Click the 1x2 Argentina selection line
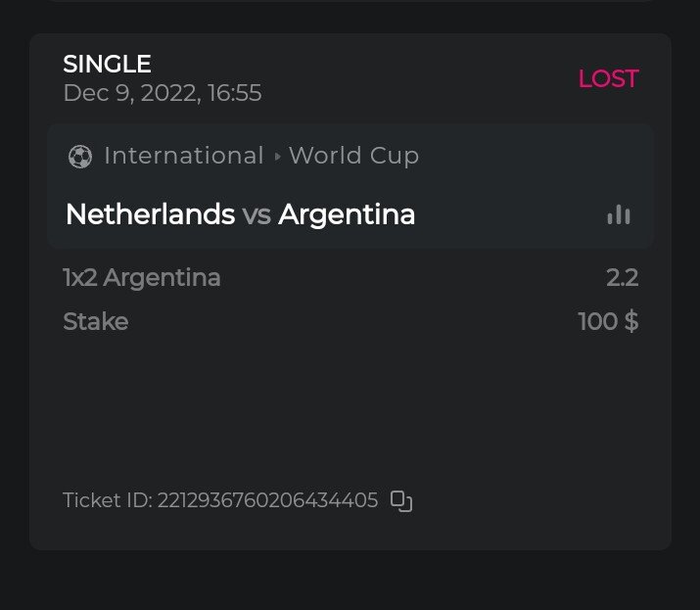Screen dimensions: 700x610 (141, 278)
